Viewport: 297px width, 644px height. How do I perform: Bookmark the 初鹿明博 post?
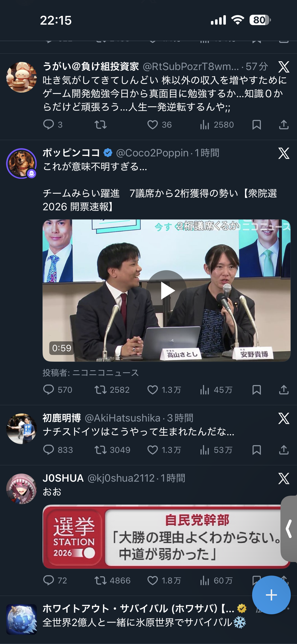256,450
